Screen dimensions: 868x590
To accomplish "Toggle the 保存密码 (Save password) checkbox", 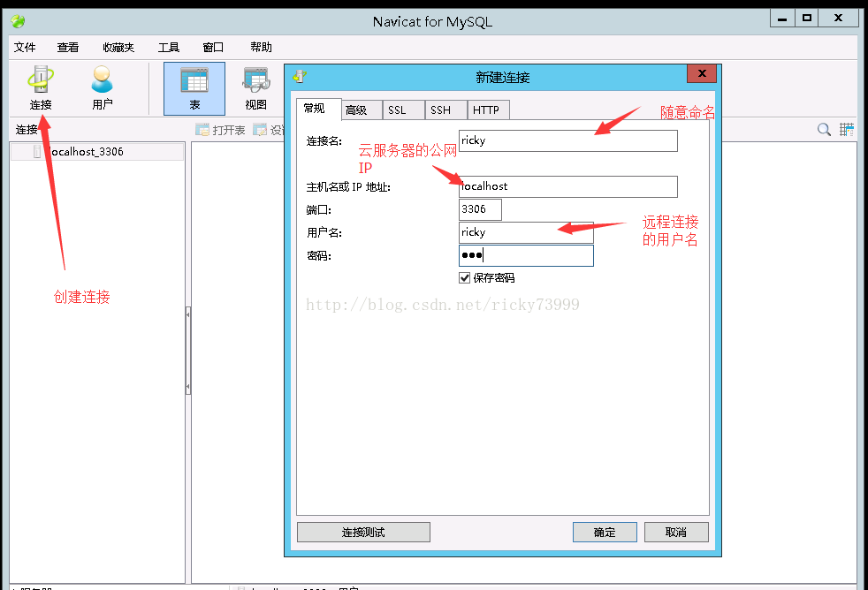I will [464, 277].
